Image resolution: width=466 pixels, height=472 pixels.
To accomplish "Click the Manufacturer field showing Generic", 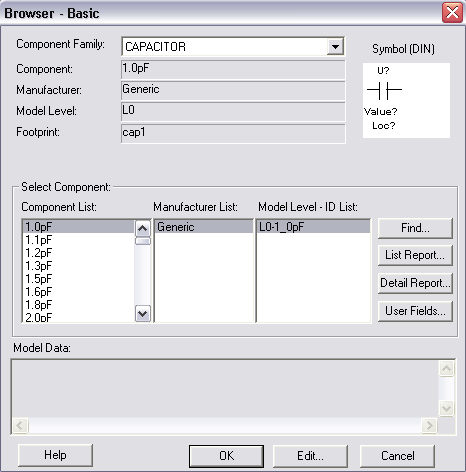I will (x=233, y=91).
